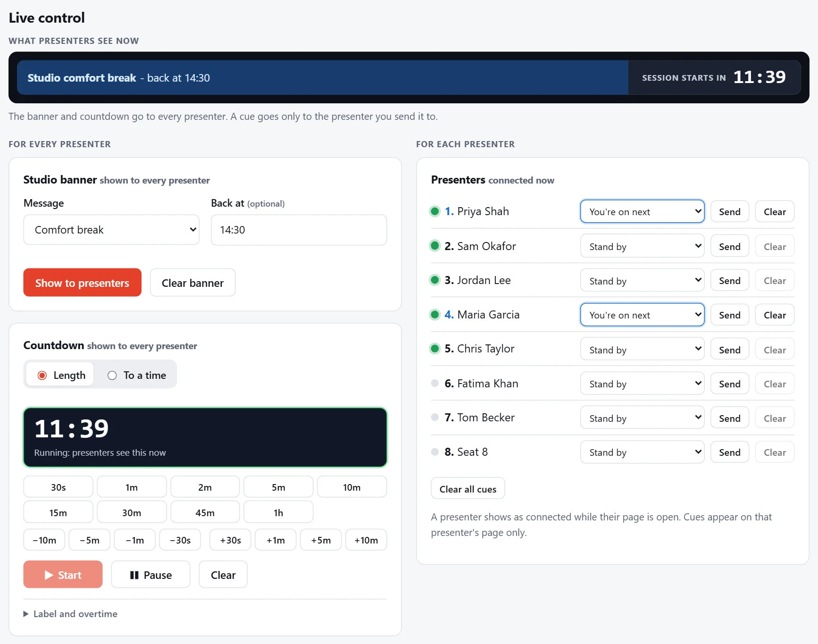The width and height of the screenshot is (818, 644).
Task: Set countdown length to 45m
Action: [205, 512]
